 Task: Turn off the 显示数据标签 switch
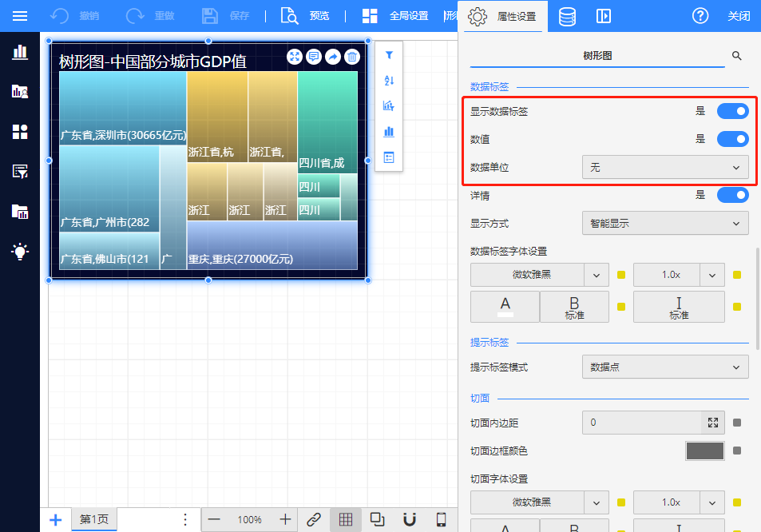coord(732,111)
